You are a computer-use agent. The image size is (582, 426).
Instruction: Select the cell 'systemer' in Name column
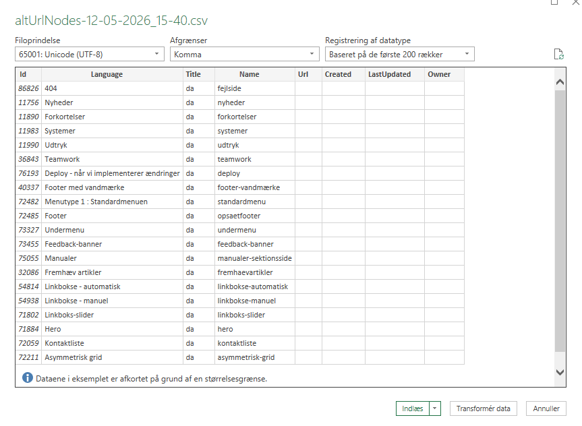point(255,131)
